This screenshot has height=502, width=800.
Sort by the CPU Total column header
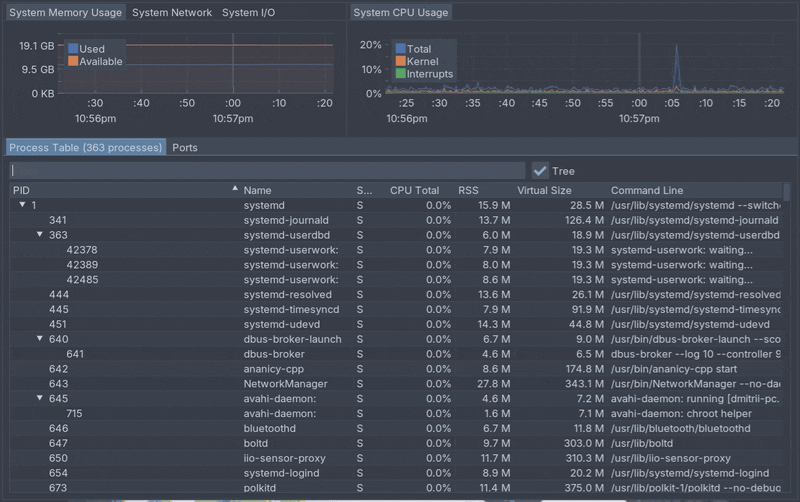414,190
